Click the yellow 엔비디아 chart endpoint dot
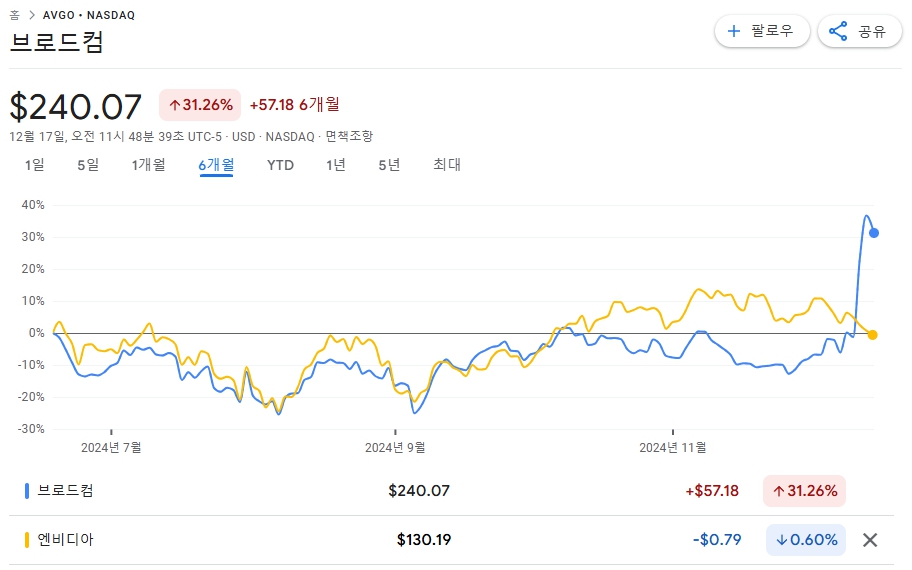 (x=872, y=334)
